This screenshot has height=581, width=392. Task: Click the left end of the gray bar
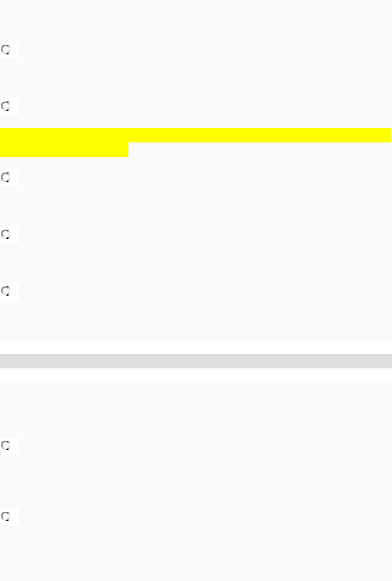point(7,361)
